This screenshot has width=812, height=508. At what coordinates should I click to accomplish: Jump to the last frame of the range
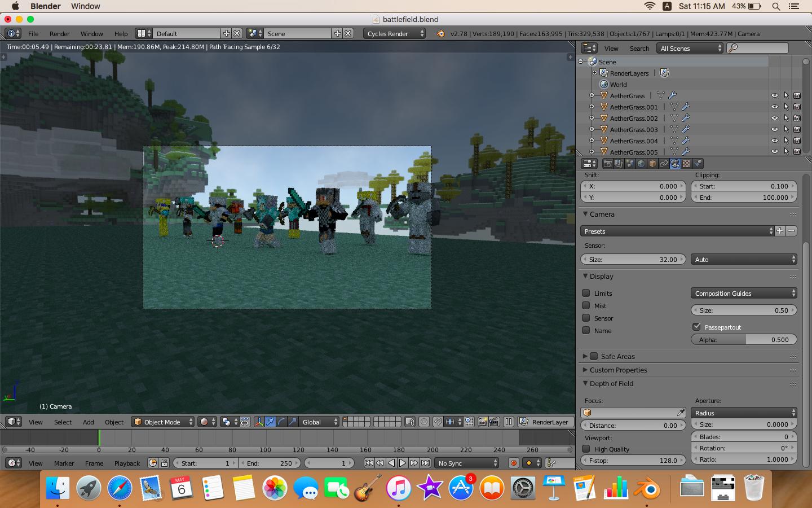tap(426, 463)
